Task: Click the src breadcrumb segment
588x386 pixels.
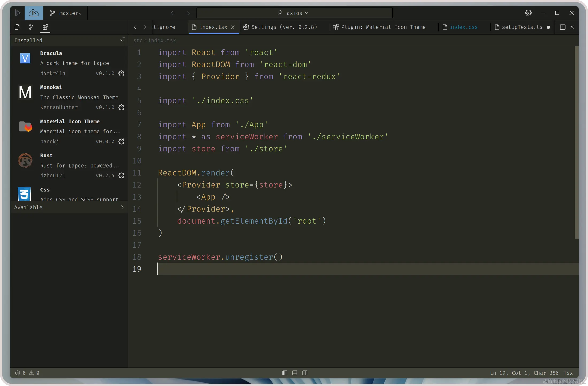Action: pos(138,40)
